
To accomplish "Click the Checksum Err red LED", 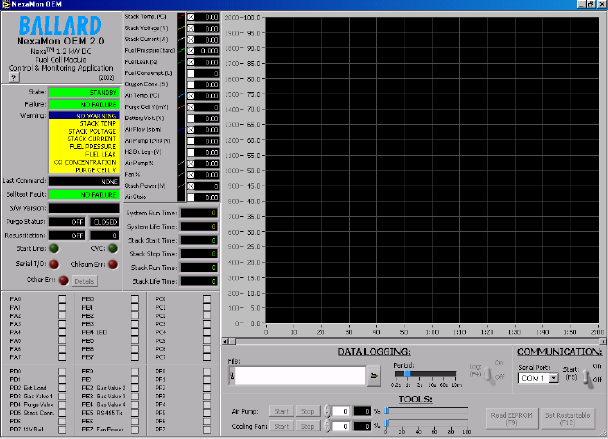I will 112,264.
